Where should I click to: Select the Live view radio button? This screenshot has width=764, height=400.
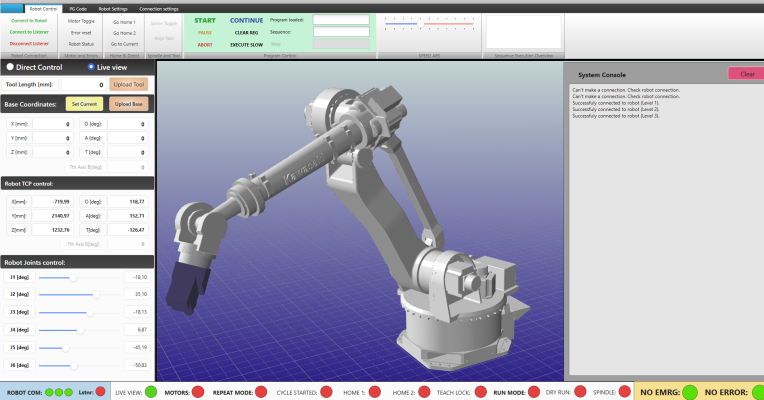coord(91,67)
